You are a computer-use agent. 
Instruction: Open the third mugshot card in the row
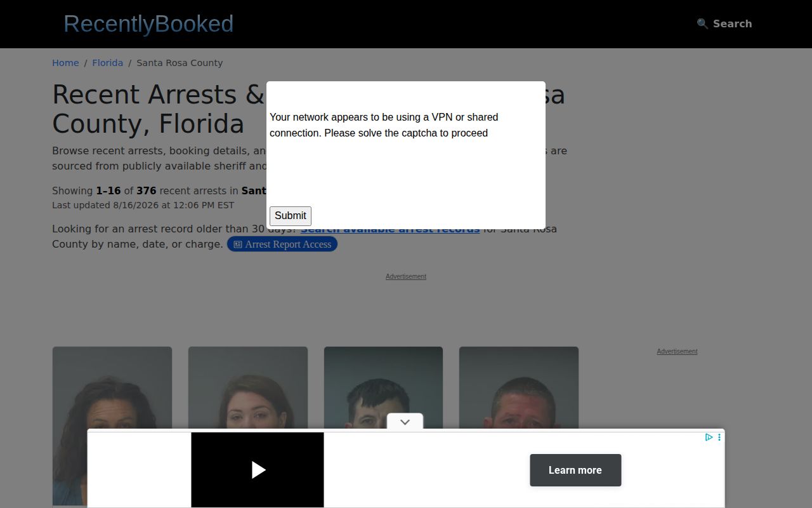(383, 426)
